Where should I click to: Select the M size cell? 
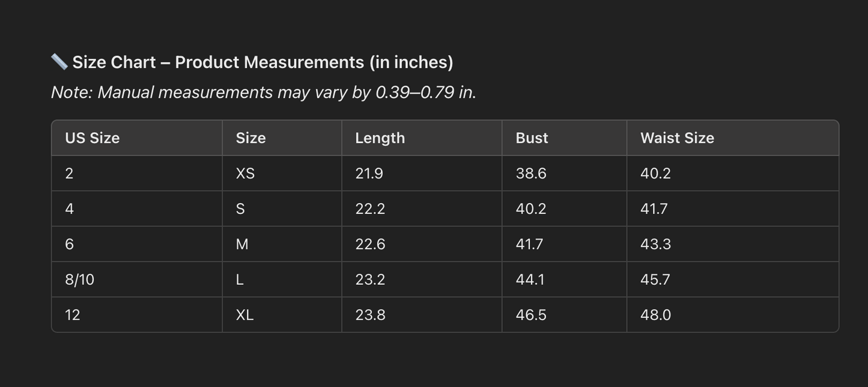242,244
